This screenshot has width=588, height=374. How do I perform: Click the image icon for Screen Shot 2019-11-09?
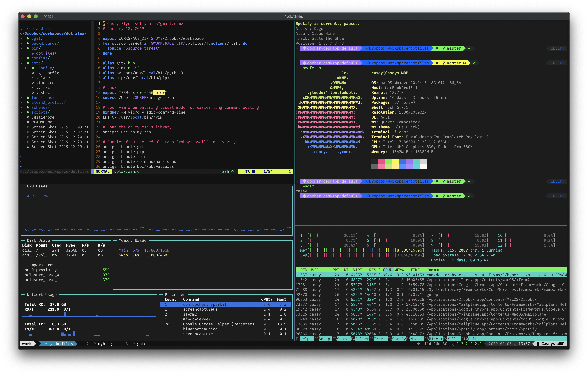28,127
